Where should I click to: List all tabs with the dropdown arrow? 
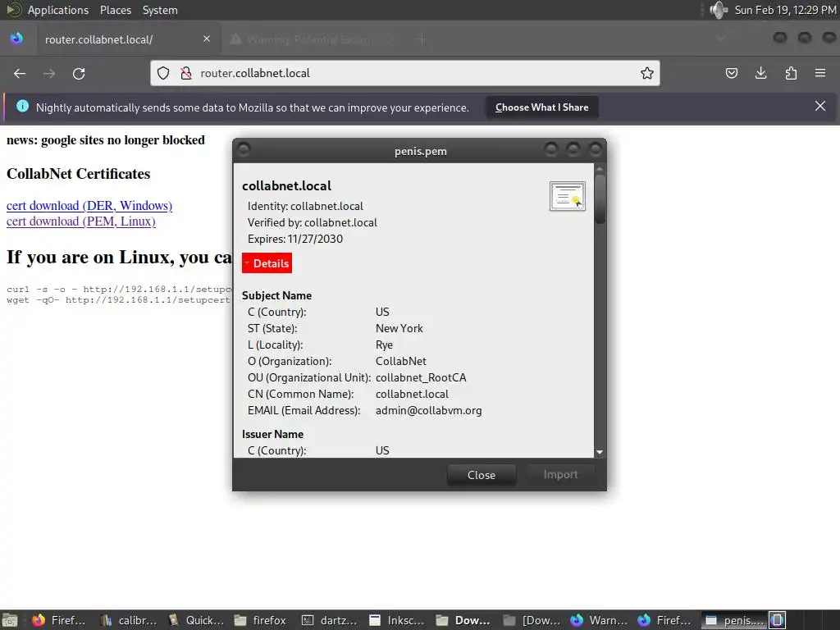pyautogui.click(x=721, y=39)
